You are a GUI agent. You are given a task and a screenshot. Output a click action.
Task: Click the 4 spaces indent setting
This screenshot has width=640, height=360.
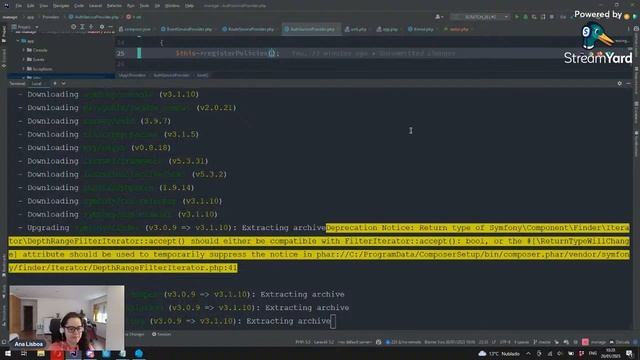pos(521,342)
